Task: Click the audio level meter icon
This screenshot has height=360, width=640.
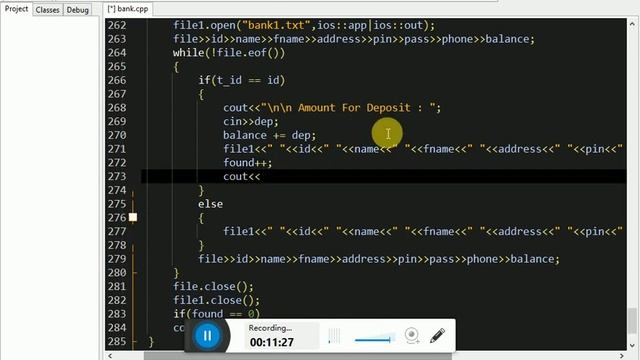Action: click(x=334, y=336)
